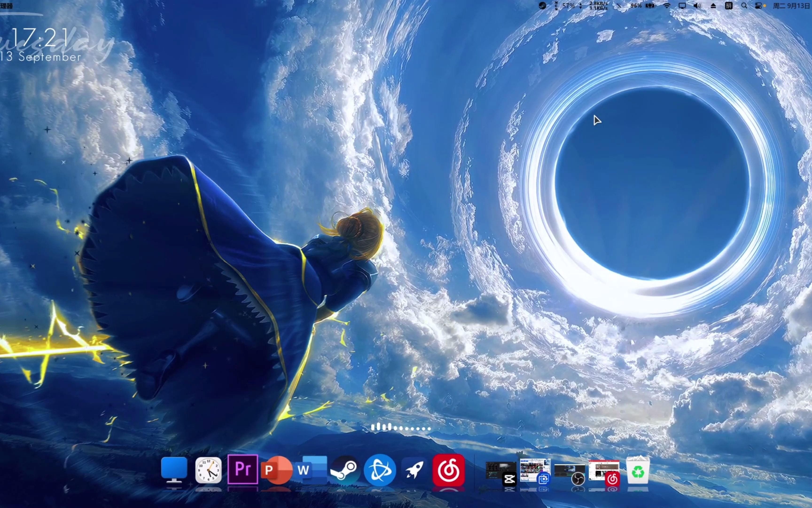This screenshot has height=508, width=812.
Task: Launch PowerPoint from the dock
Action: pyautogui.click(x=277, y=470)
